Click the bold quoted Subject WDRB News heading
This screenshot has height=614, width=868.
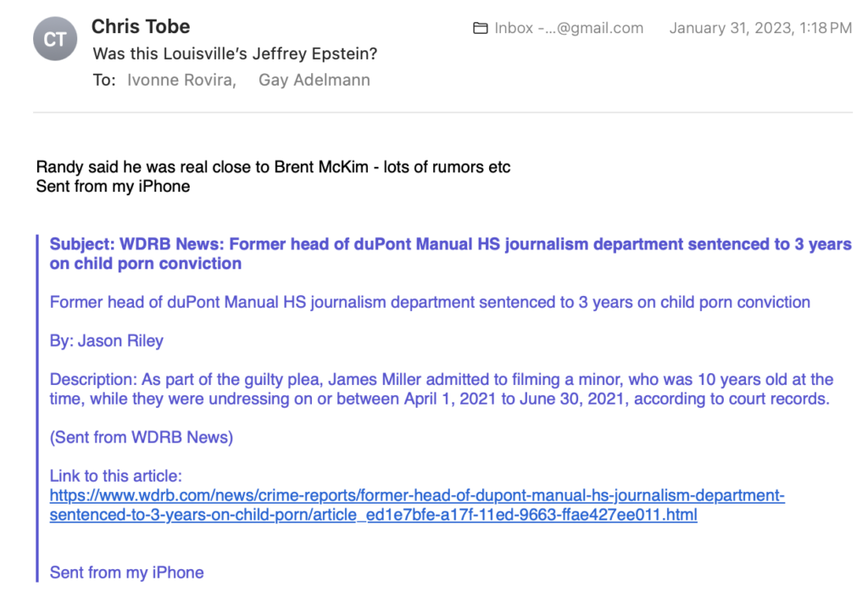[x=450, y=254]
